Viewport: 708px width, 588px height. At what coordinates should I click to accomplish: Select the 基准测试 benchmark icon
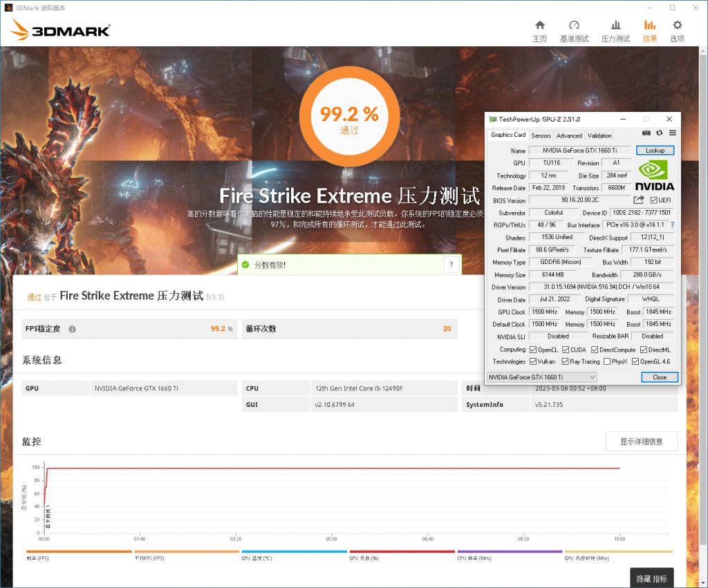574,28
